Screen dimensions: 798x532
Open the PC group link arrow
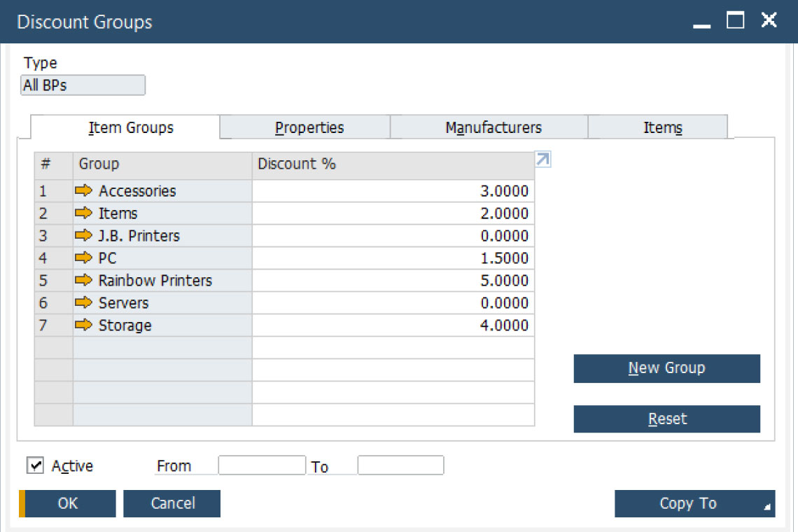coord(84,258)
